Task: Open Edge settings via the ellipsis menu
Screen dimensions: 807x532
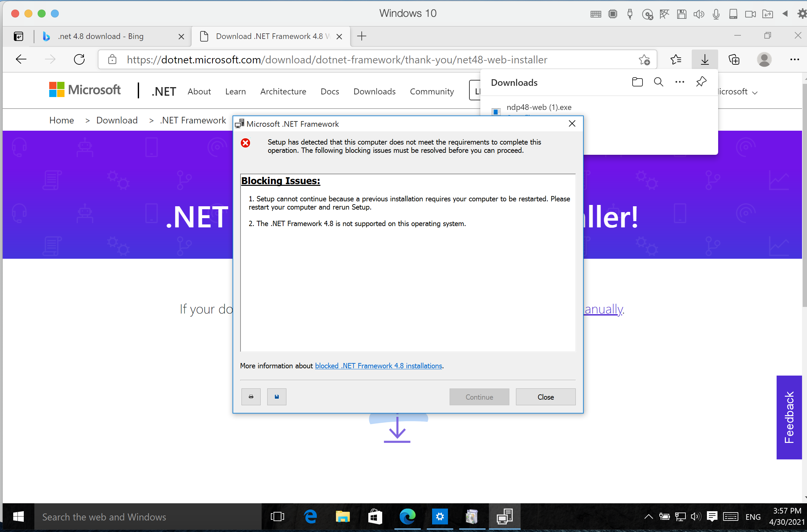Action: click(795, 59)
